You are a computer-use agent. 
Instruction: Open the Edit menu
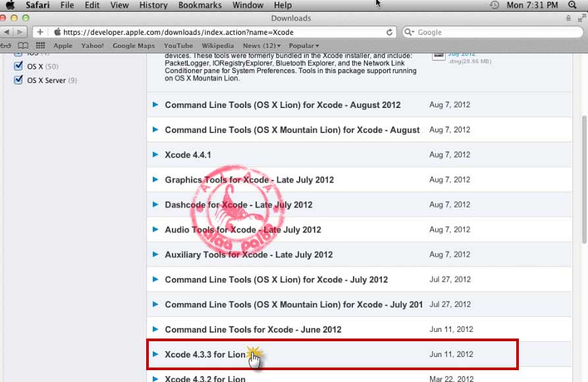pos(92,5)
